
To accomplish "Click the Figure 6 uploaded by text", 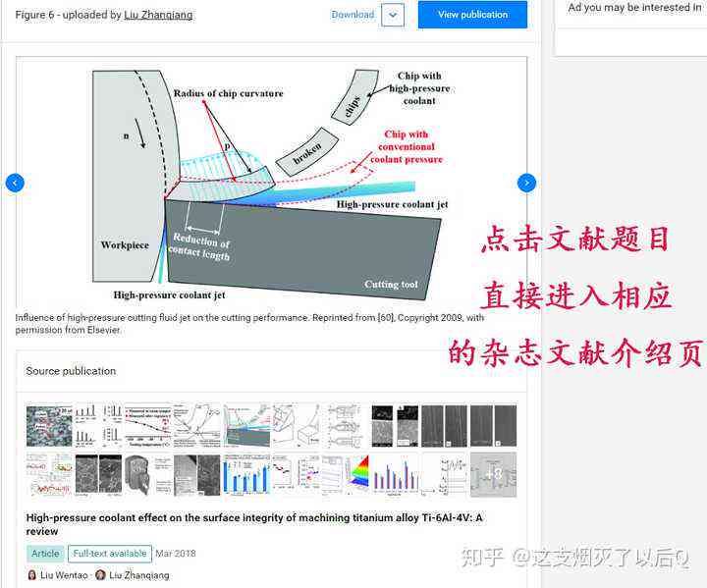I will tap(68, 15).
